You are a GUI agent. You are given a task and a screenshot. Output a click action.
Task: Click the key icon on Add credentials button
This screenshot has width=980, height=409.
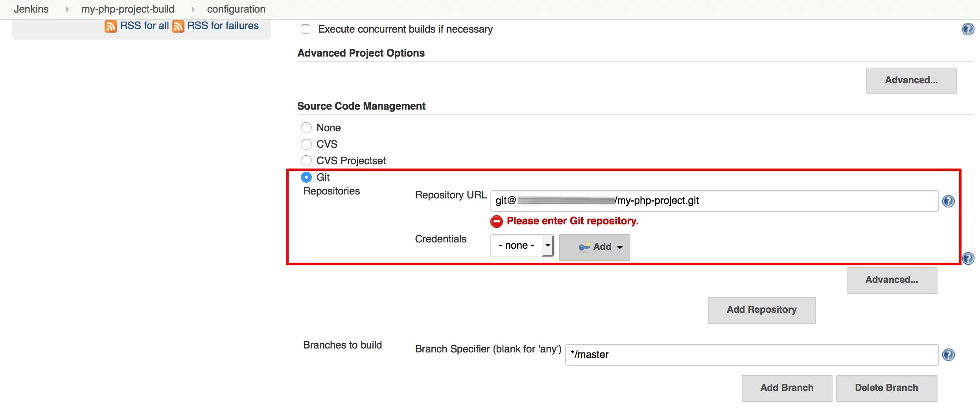(x=584, y=247)
